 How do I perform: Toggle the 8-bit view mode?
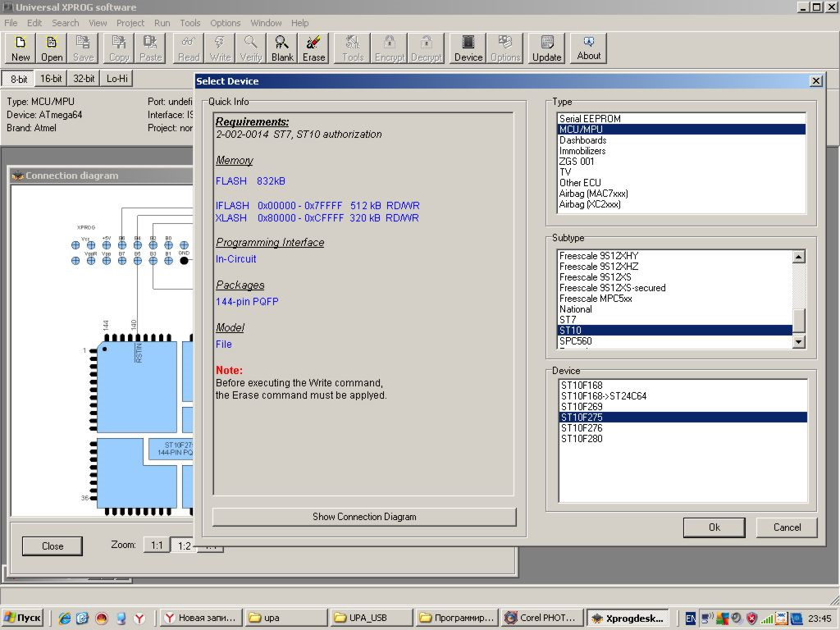click(x=18, y=79)
